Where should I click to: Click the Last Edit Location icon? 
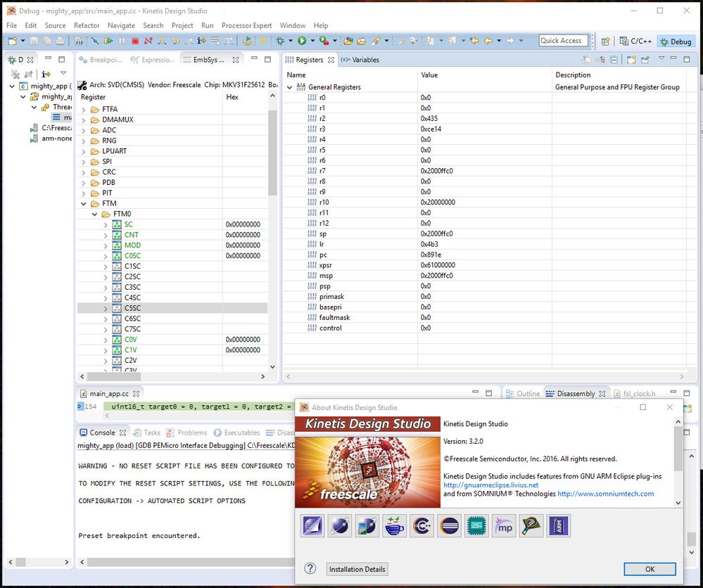click(474, 41)
